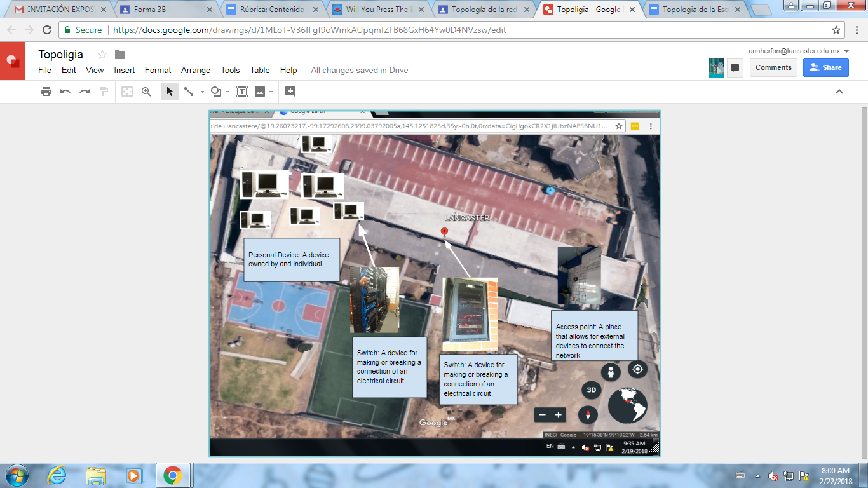Star the Topoligia document
Screen dimensions: 868x488
102,55
